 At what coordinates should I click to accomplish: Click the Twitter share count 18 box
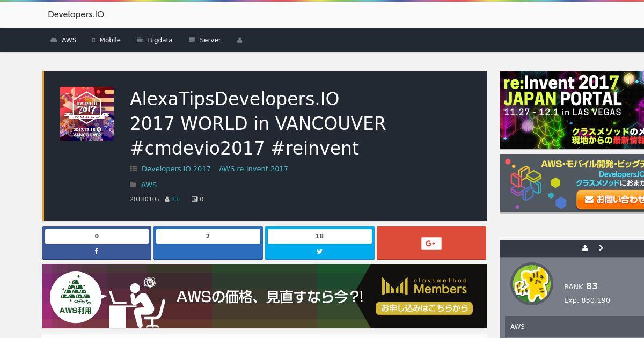click(319, 236)
